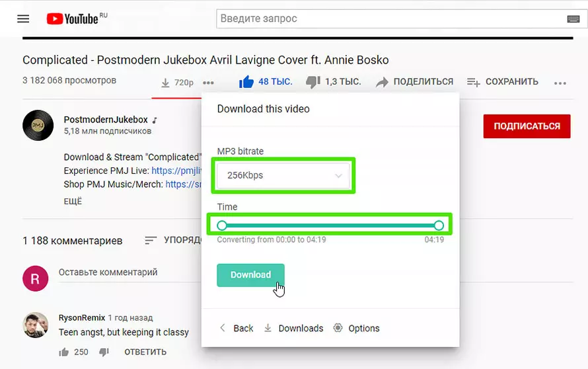Screen dimensions: 588x369
Task: Open Options in the popup footer
Action: [x=357, y=328]
